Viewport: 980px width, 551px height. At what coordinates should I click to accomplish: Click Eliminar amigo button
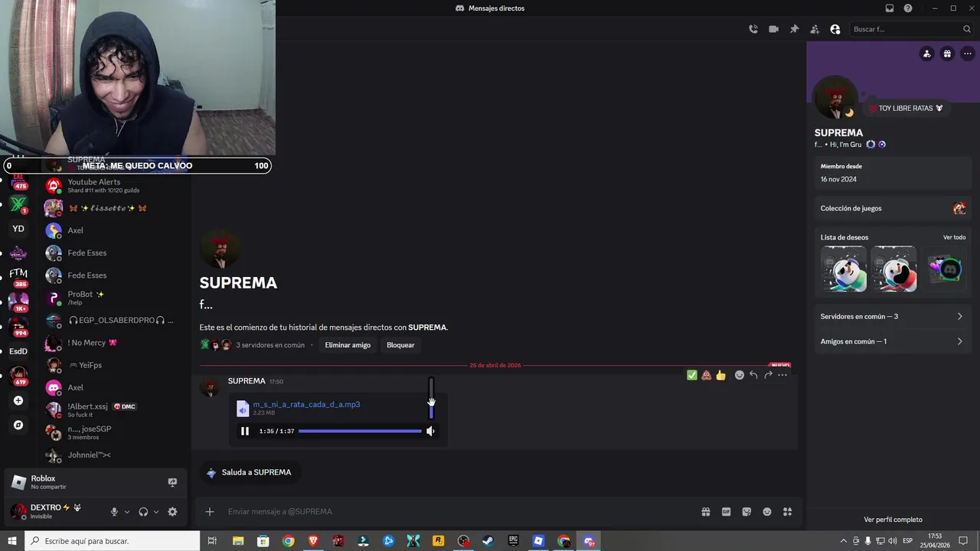348,345
